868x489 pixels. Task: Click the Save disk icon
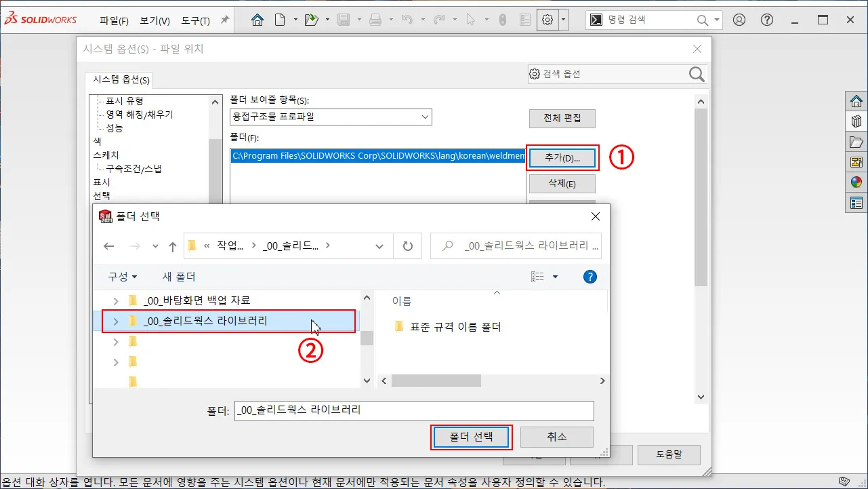344,20
